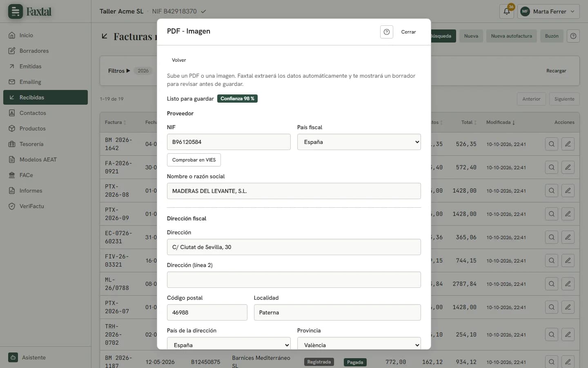Open the help icon in the PDF dialog
Viewport: 588px width, 368px height.
coord(386,32)
